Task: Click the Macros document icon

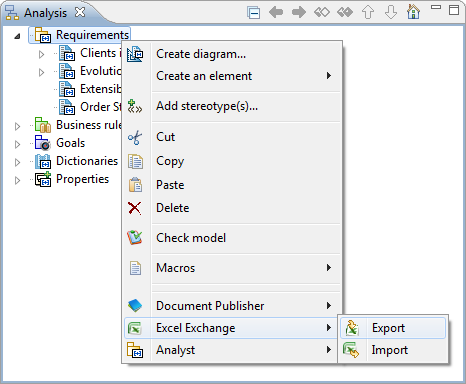Action: pyautogui.click(x=135, y=268)
